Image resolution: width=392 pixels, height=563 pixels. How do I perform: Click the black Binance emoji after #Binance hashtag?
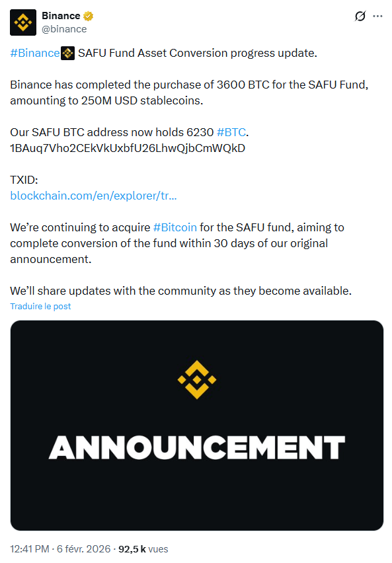[x=66, y=52]
